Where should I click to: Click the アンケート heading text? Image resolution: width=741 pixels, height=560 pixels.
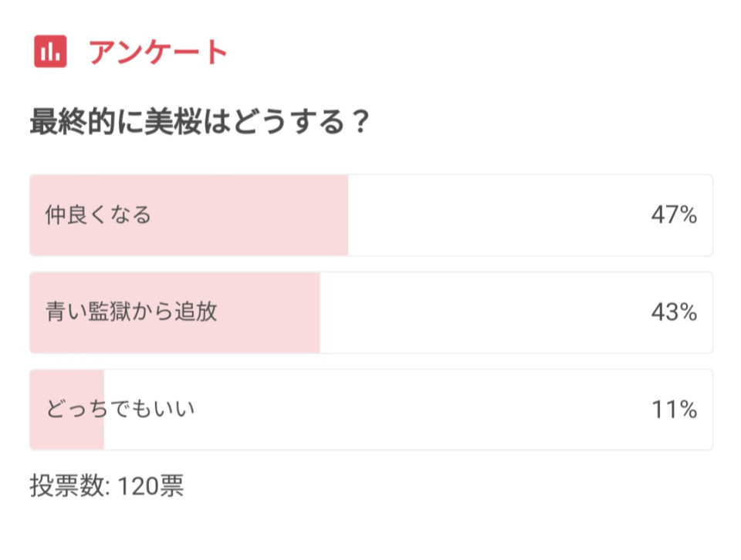tap(158, 52)
